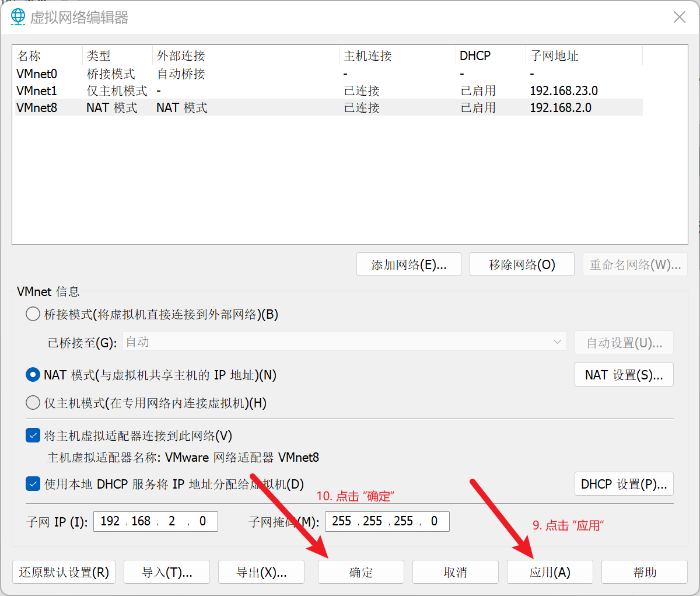Click subnet address 192.168.2.0 cell

click(x=561, y=107)
